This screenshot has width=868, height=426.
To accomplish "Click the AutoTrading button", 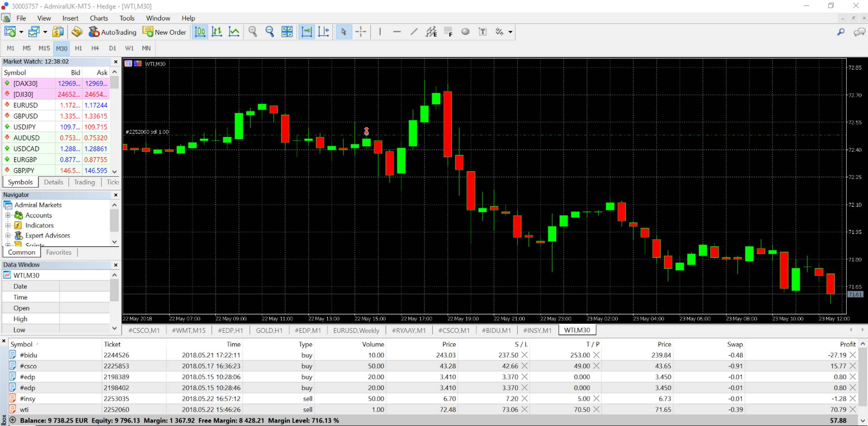I will tap(113, 32).
